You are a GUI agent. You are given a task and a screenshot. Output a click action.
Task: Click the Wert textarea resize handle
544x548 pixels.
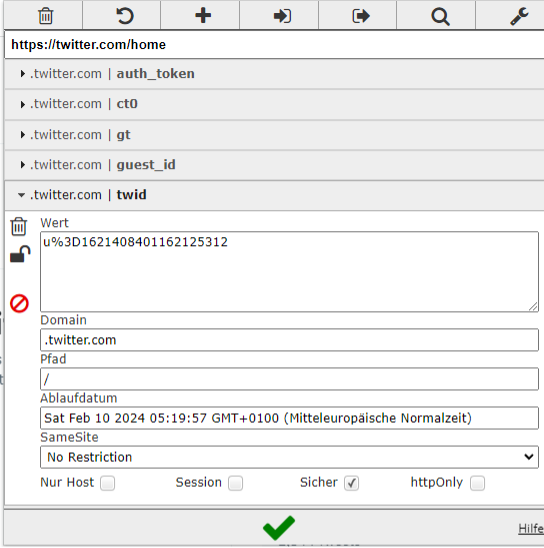[533, 307]
